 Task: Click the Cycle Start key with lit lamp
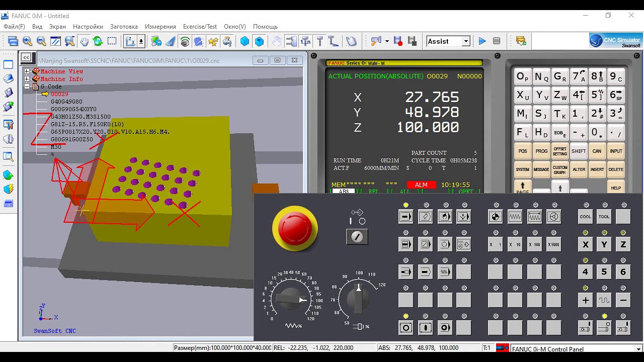pyautogui.click(x=406, y=328)
